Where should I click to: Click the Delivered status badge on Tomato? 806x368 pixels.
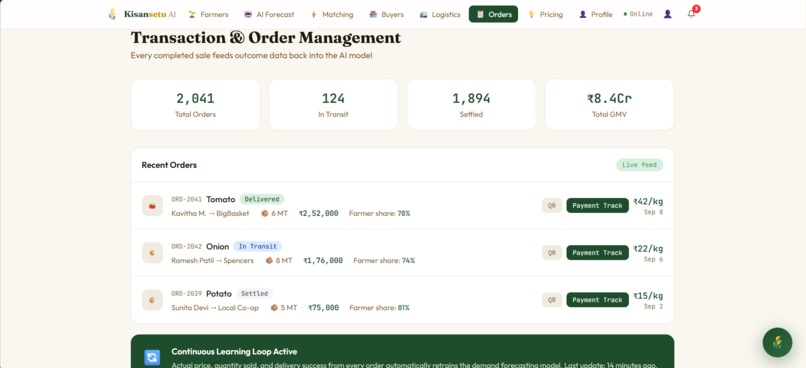coord(262,199)
